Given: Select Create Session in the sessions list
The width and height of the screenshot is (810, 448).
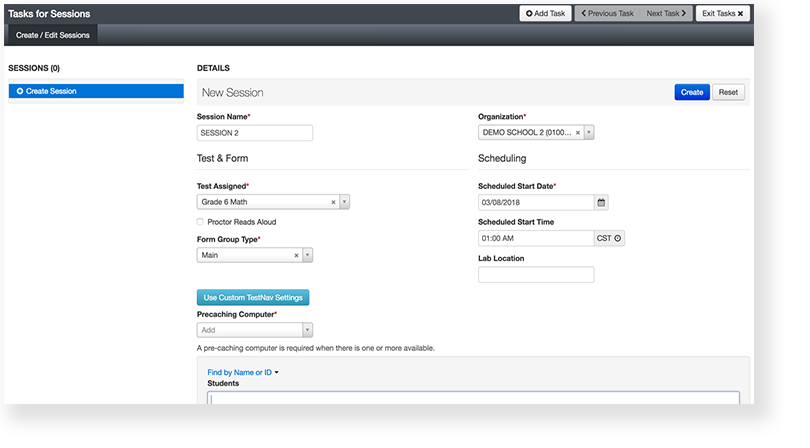Looking at the screenshot, I should click(x=95, y=91).
